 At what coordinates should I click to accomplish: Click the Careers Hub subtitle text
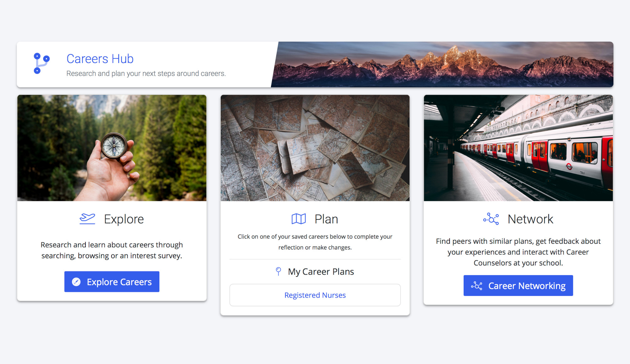click(146, 73)
